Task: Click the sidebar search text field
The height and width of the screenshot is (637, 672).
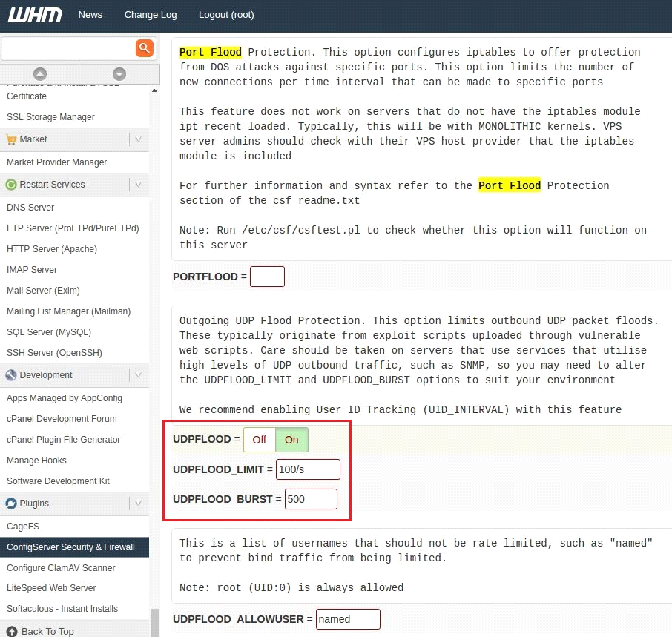Action: tap(68, 48)
